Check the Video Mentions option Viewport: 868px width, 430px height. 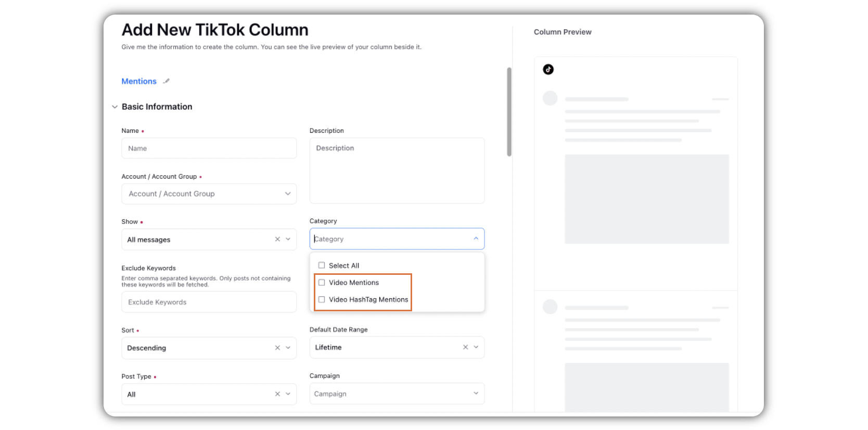[322, 283]
